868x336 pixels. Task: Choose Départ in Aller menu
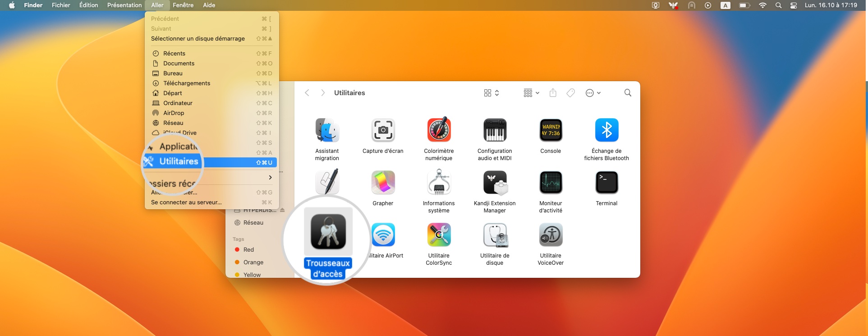pos(212,93)
